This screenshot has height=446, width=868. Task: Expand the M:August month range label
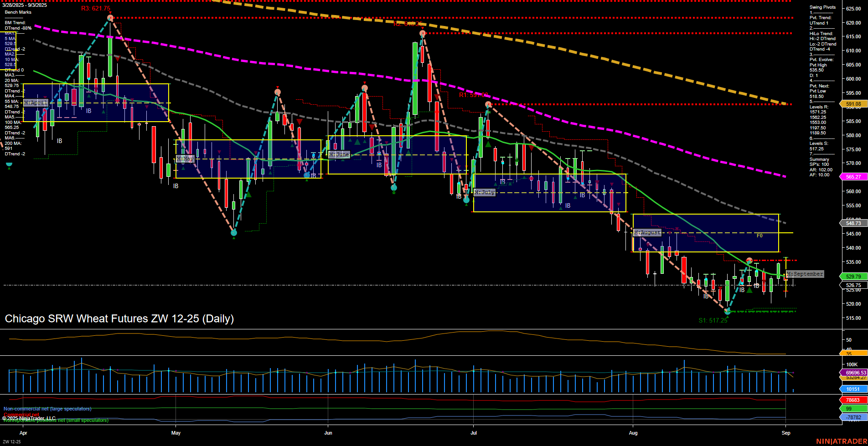(646, 232)
